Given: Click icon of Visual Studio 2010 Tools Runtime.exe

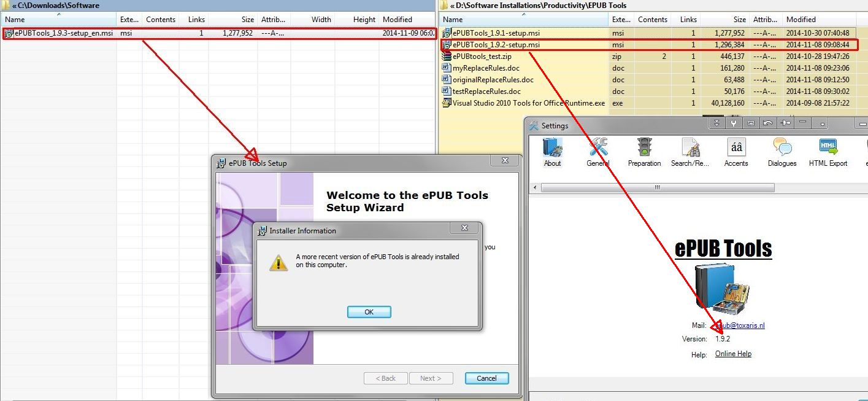Looking at the screenshot, I should pos(447,103).
